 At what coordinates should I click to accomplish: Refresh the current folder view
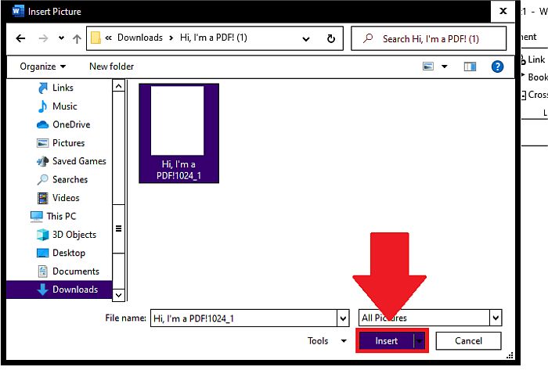point(331,38)
